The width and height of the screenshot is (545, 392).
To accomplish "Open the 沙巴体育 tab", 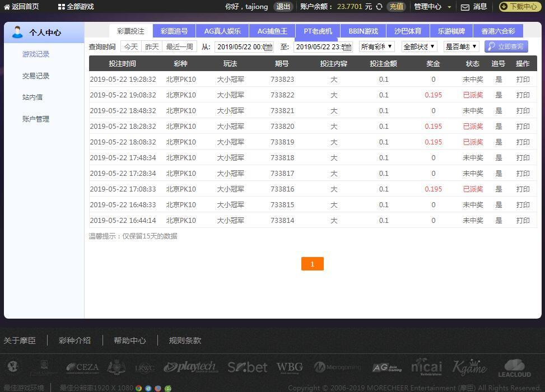I will pos(408,31).
